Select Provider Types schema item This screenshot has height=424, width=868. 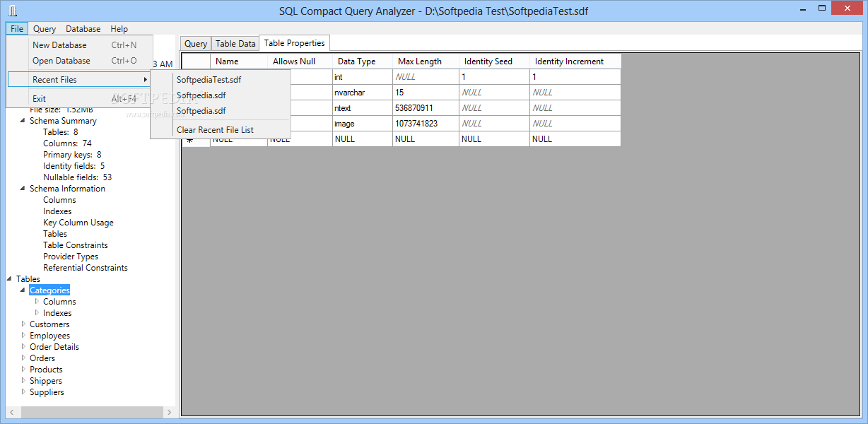[x=71, y=257]
